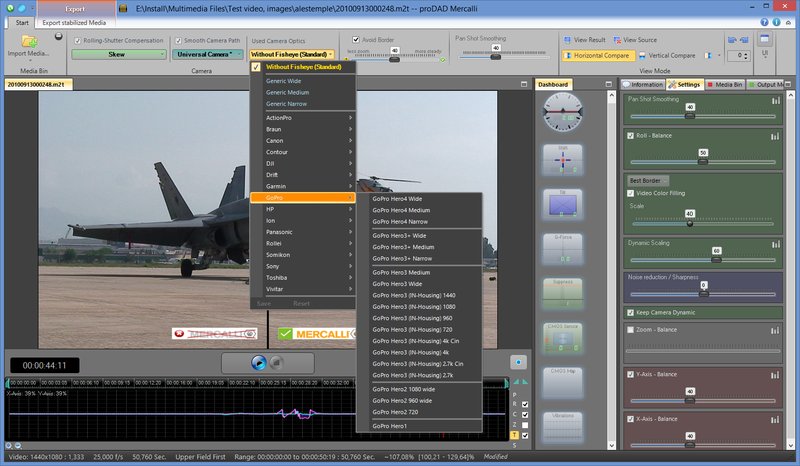Select GoPro Hero2 720 preset
800x466 pixels.
[419, 412]
